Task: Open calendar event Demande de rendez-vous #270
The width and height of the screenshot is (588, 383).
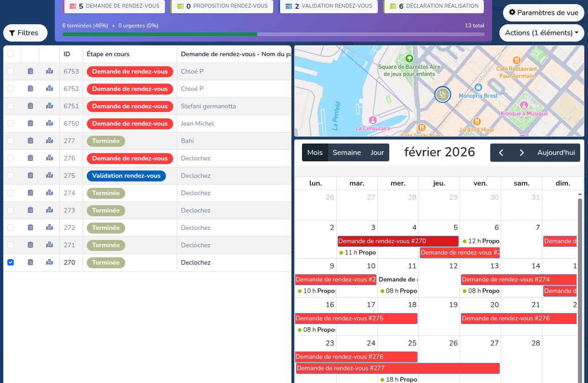Action: click(398, 241)
